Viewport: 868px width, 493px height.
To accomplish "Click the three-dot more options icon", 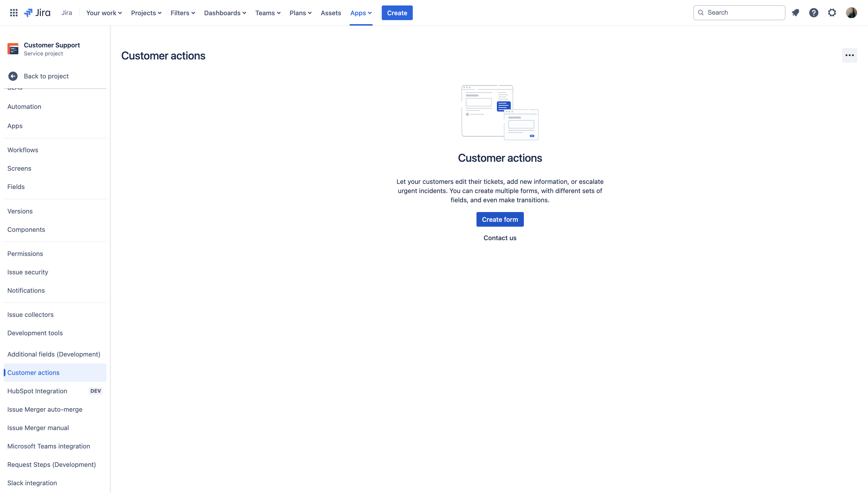I will 849,55.
